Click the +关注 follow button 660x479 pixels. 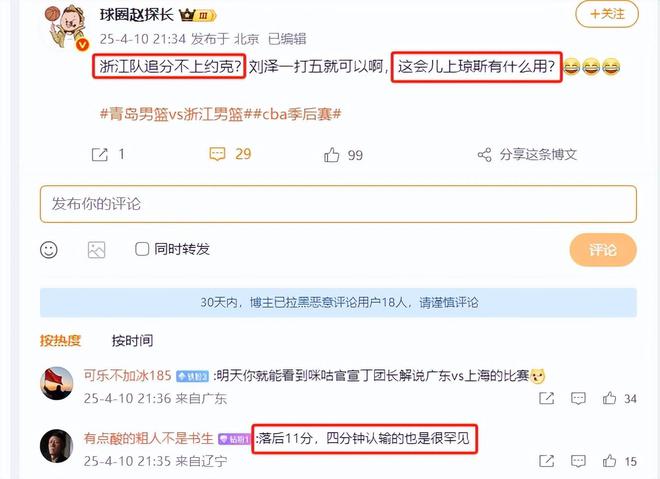(x=607, y=14)
